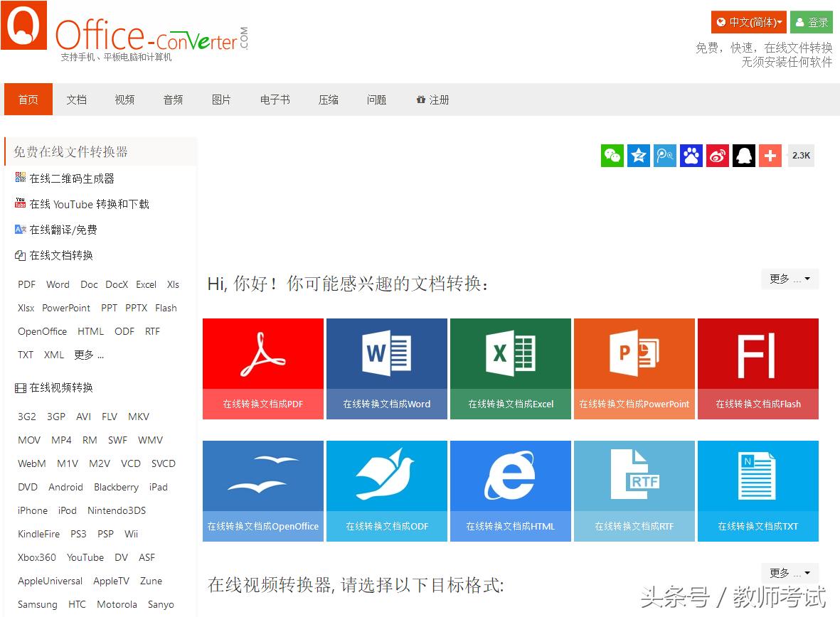Click the sidebar MKV video link
Viewport: 840px width, 617px height.
pos(139,417)
